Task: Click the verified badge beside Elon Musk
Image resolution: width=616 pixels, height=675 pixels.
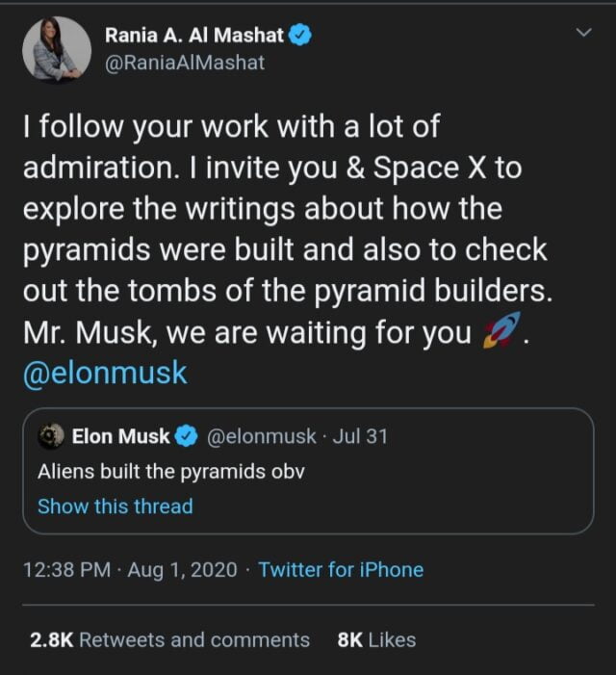Action: coord(185,436)
